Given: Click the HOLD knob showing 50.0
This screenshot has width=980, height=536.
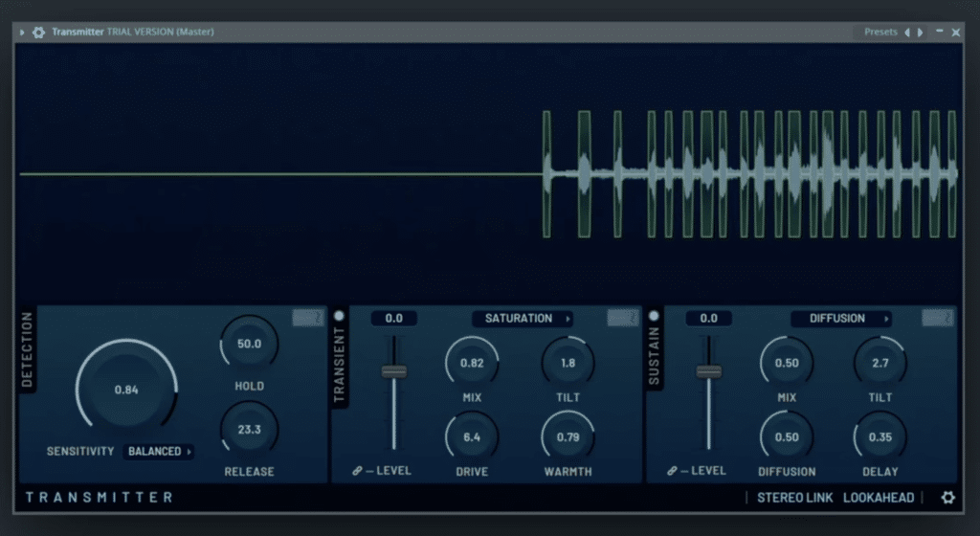Looking at the screenshot, I should [x=250, y=344].
